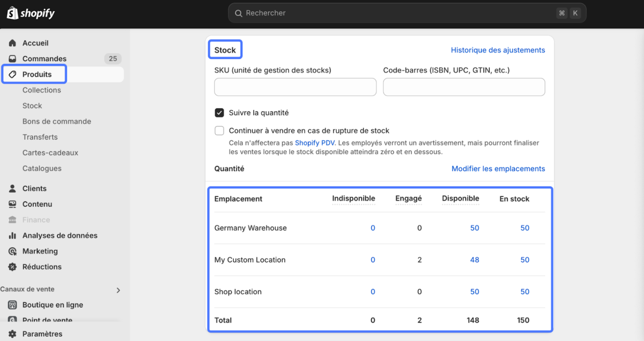This screenshot has height=341, width=644.
Task: Click Shop location Indisponible value 0
Action: click(373, 292)
